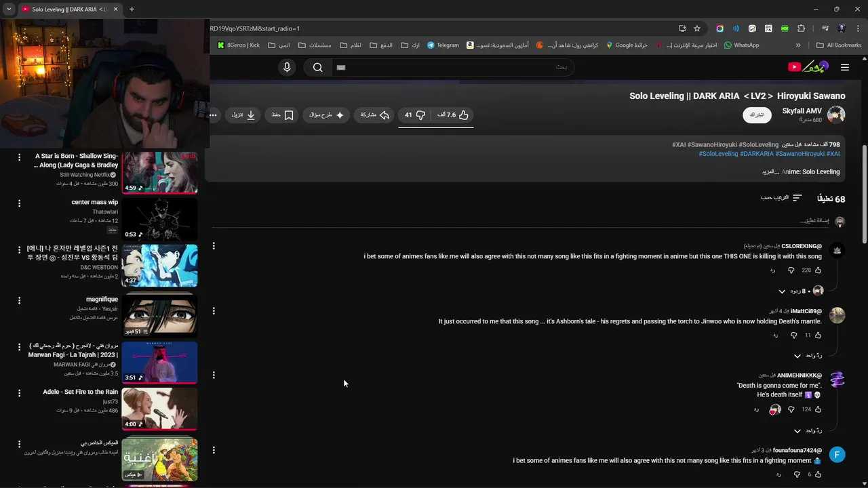
Task: Like ANIMEHNIKKK's comment with 124 likes
Action: 818,409
